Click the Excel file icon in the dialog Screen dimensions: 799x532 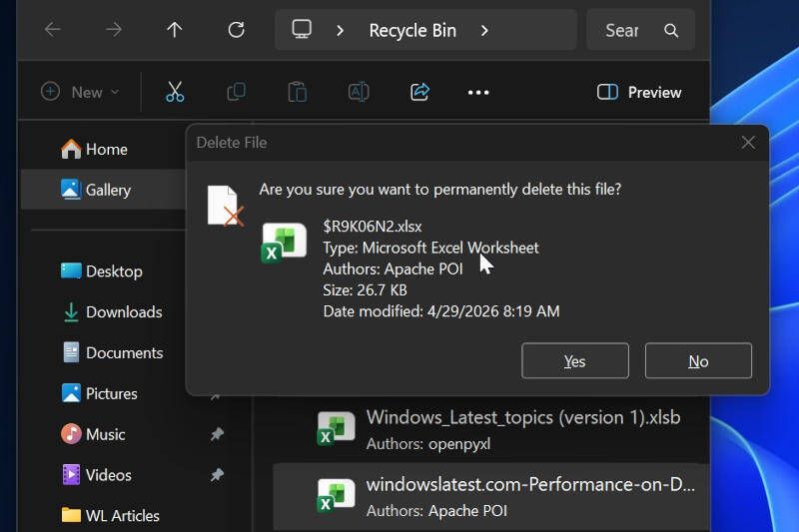284,243
